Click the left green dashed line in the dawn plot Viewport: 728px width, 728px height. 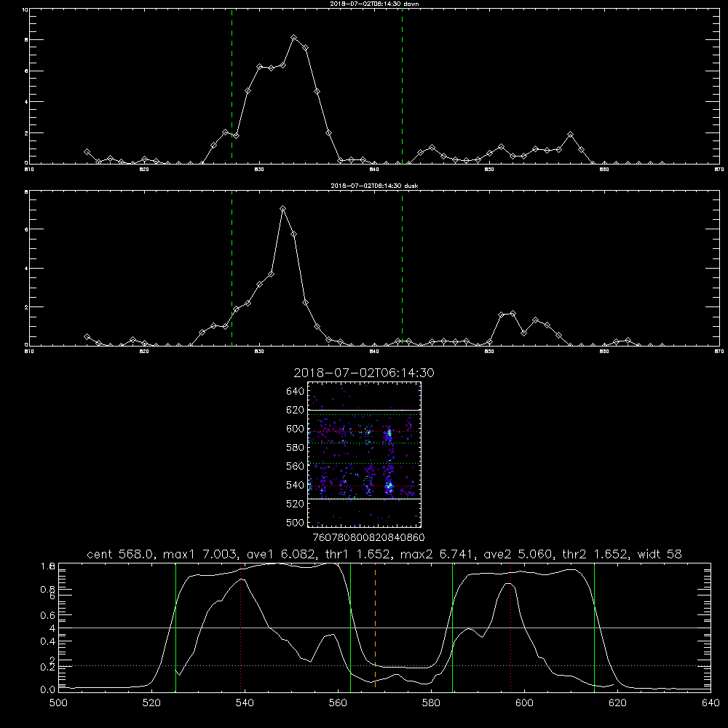(x=232, y=87)
